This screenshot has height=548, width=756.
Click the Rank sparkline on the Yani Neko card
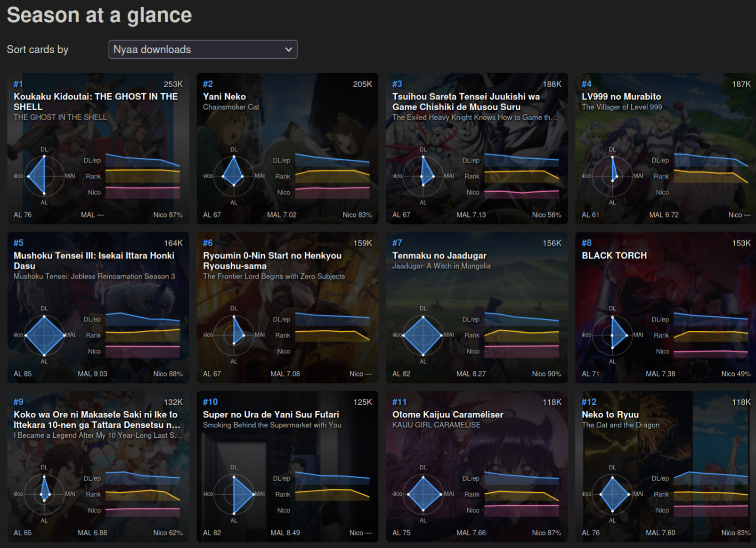pyautogui.click(x=332, y=176)
